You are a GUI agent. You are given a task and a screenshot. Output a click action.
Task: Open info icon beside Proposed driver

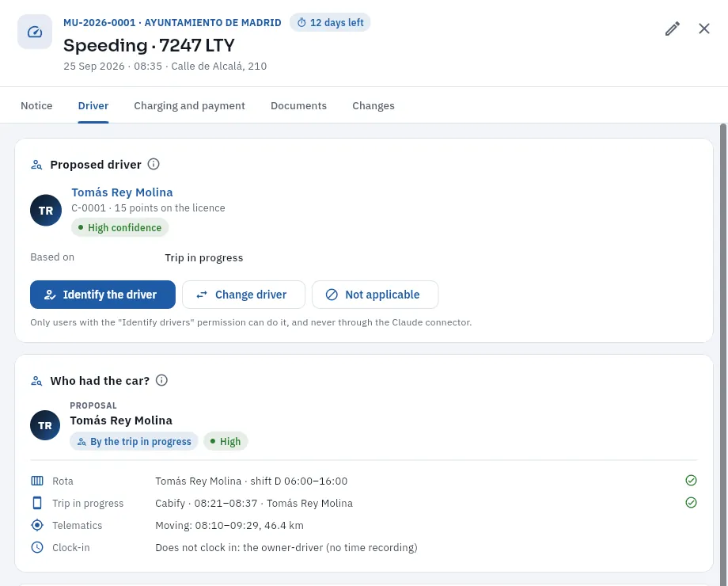click(154, 164)
